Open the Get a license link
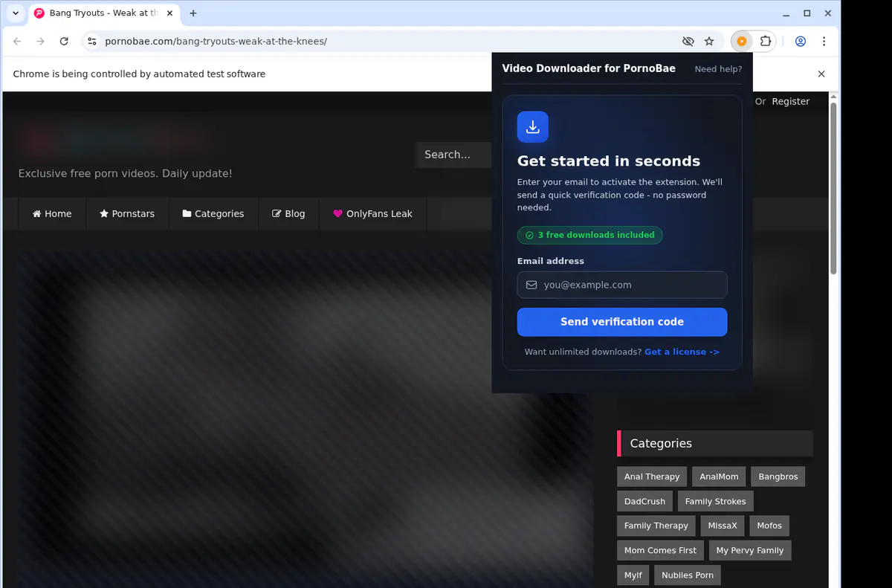 [682, 352]
